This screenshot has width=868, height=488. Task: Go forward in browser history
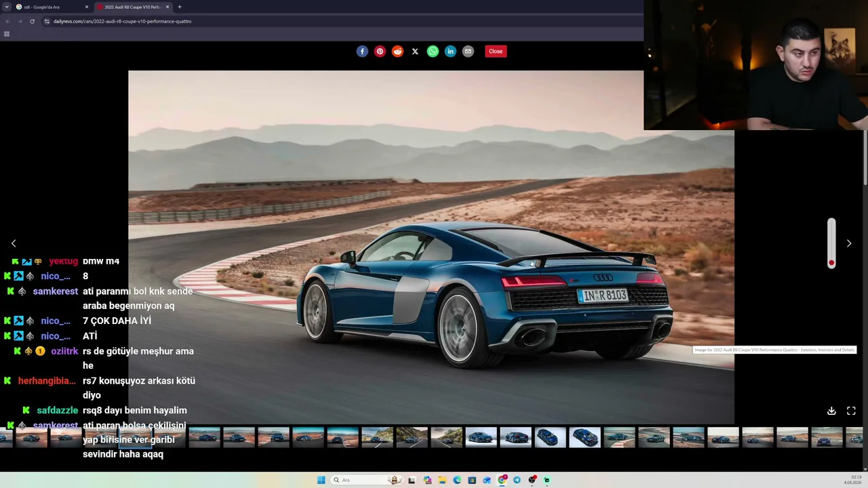tap(20, 21)
